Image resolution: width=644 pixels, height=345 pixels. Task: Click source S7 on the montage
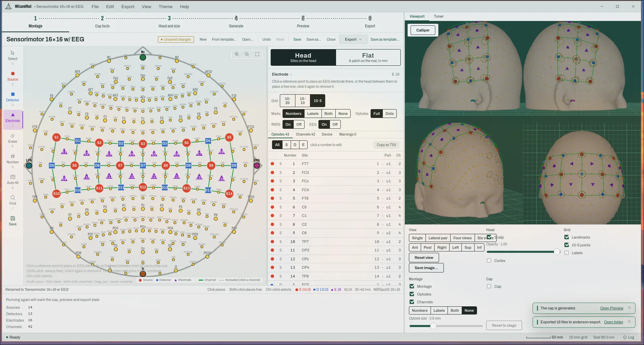tap(120, 165)
